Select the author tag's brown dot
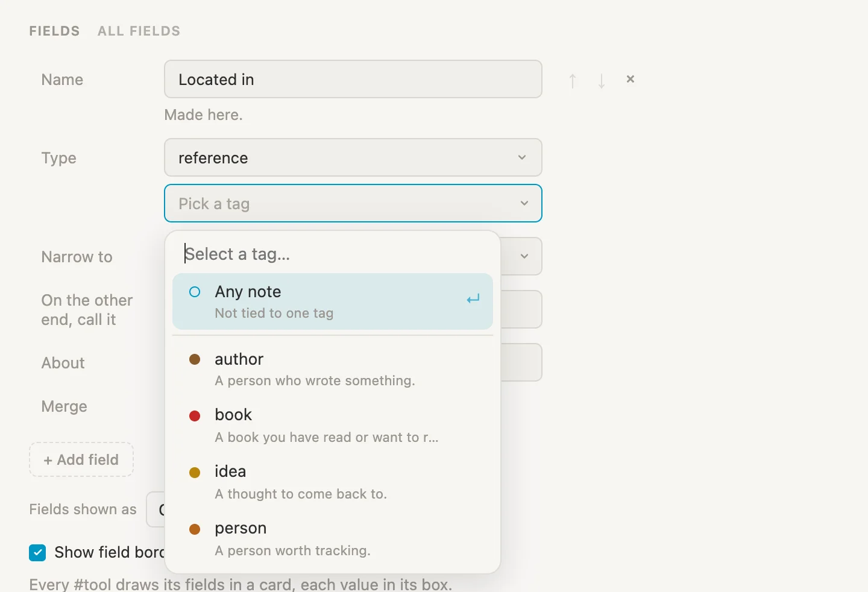Viewport: 868px width, 592px height. pyautogui.click(x=195, y=359)
